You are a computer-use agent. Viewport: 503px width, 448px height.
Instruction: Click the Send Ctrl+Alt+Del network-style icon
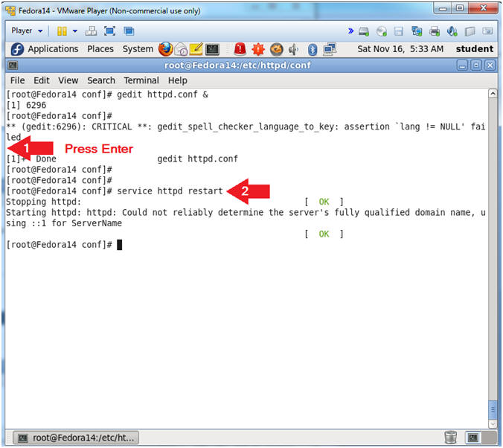91,31
